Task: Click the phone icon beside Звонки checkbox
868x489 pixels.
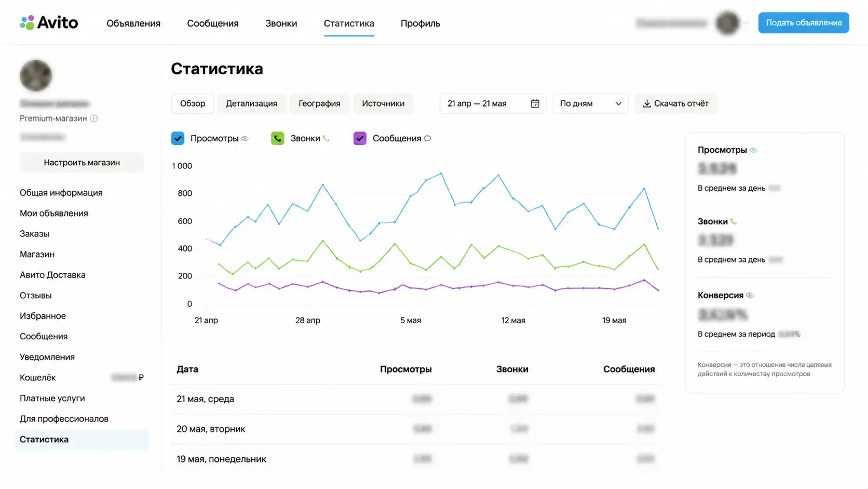Action: coord(326,138)
